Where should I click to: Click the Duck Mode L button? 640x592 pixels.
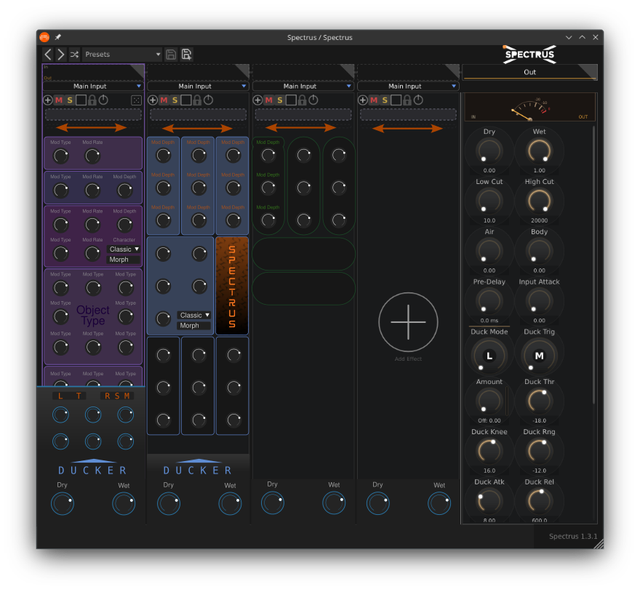489,356
